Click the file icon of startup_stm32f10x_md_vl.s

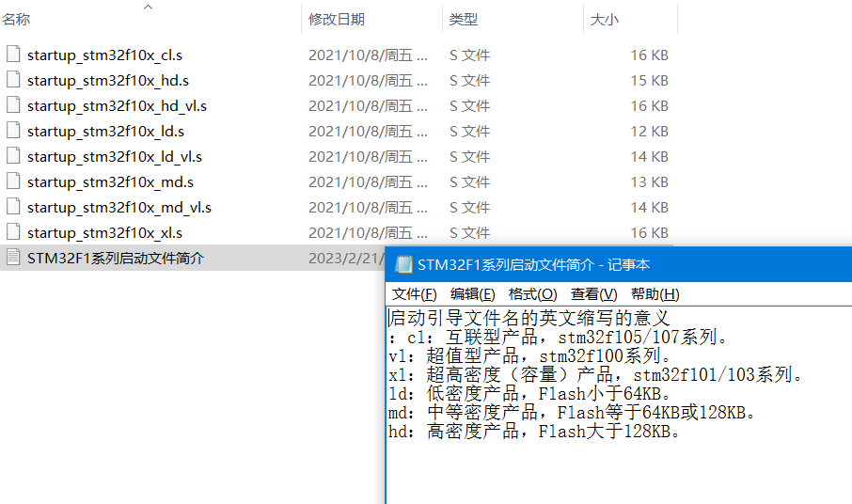(x=13, y=207)
